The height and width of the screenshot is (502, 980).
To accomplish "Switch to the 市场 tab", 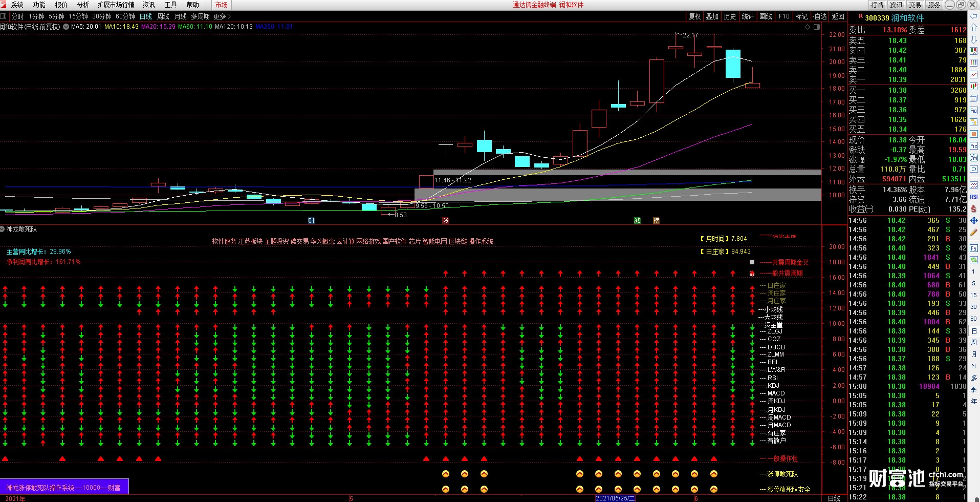I will (x=222, y=5).
